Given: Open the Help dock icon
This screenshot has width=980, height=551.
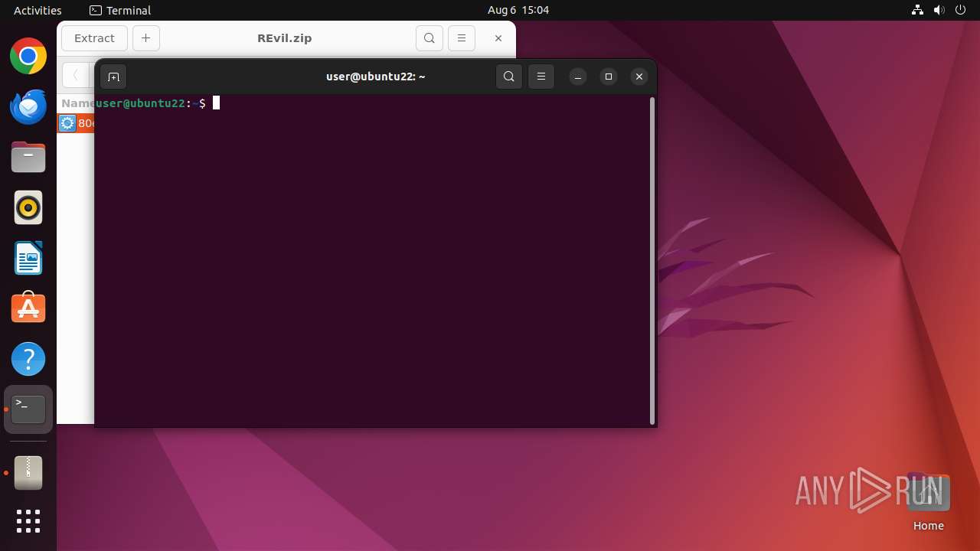Looking at the screenshot, I should [28, 359].
